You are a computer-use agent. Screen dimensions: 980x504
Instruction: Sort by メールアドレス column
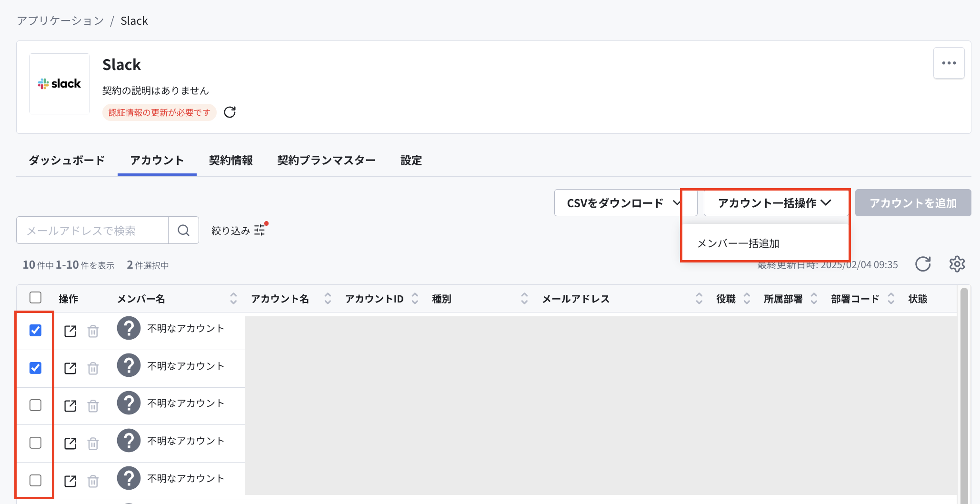tap(699, 299)
